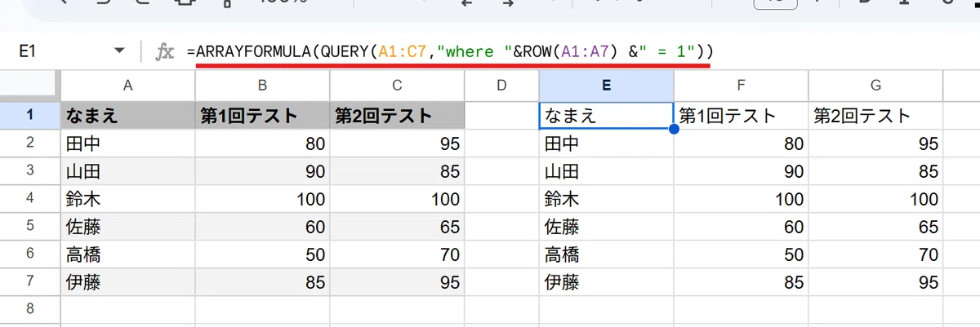Click cell C6 with value 70
Viewport: 980px width, 327px height.
397,254
